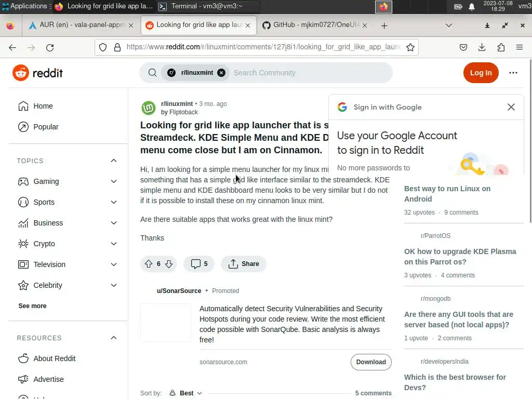Click the battery indicator in the top panel

(458, 6)
